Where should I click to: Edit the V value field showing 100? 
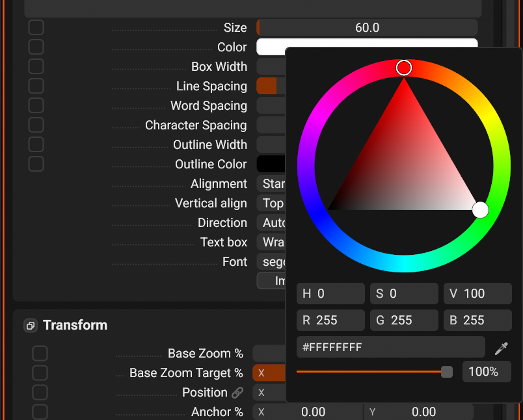[x=477, y=294]
